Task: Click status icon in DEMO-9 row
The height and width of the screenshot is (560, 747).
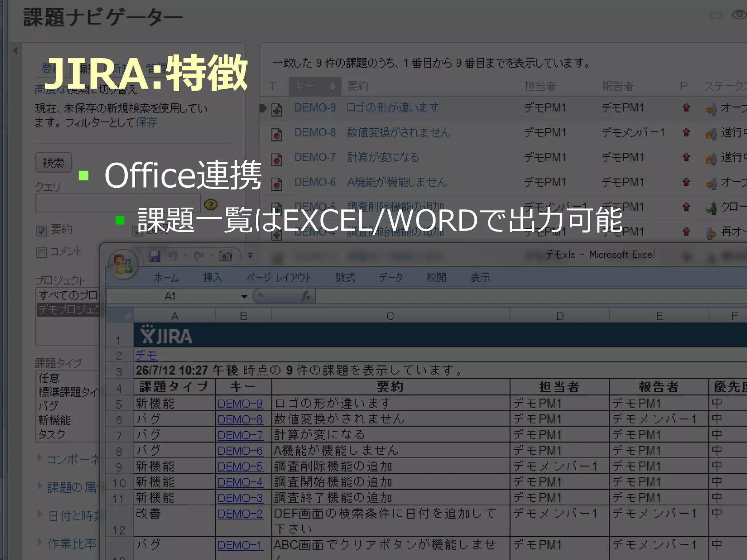Action: pyautogui.click(x=711, y=109)
